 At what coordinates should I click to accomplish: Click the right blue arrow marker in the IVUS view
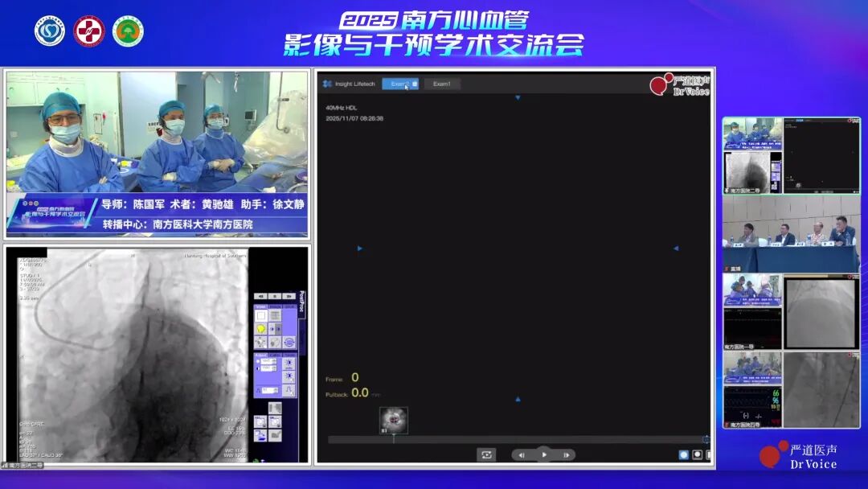[x=676, y=249]
